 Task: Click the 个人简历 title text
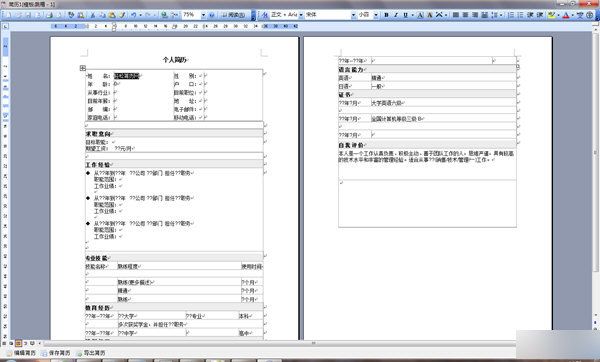(x=174, y=60)
